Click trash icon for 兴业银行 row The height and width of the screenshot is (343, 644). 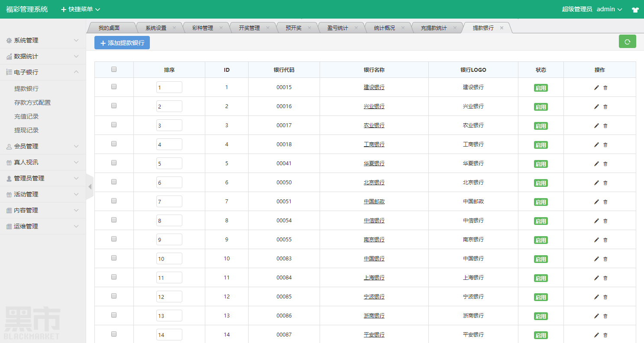[x=605, y=107]
